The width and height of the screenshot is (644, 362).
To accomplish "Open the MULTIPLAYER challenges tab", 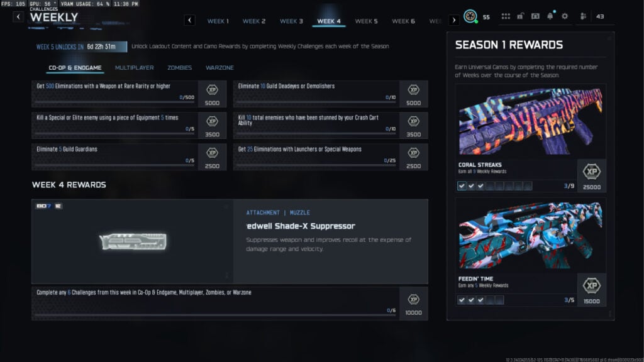I will (135, 67).
